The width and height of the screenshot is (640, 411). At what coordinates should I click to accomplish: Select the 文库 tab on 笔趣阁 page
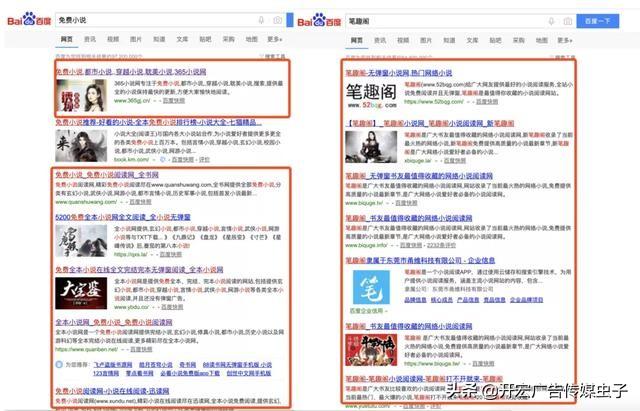[x=472, y=40]
